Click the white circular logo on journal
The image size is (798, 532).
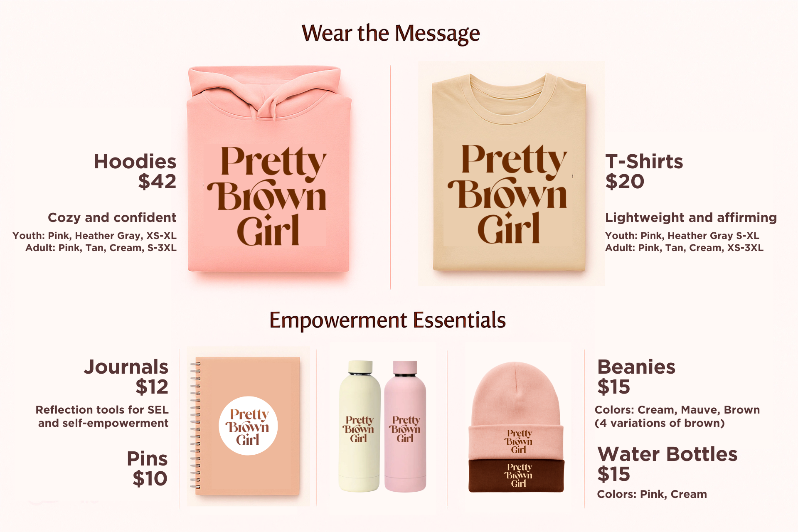pyautogui.click(x=248, y=426)
